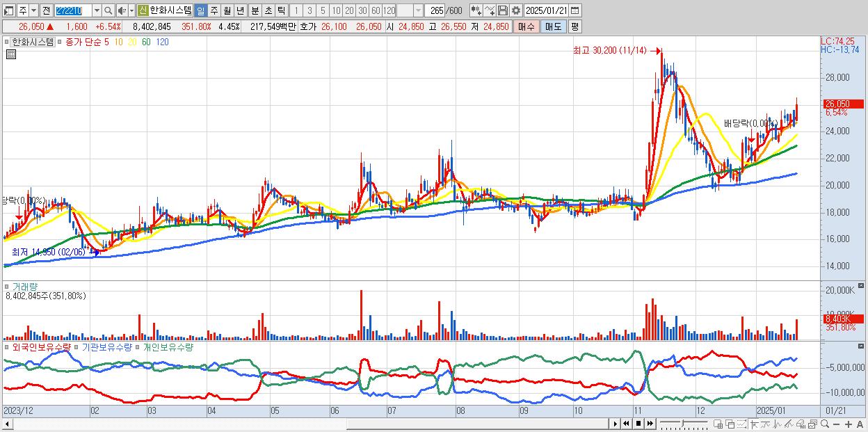
Task: Click the zoom magnifier icon at bottom right
Action: [x=825, y=424]
